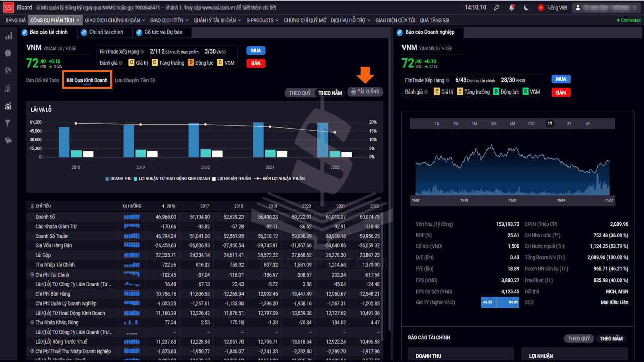Click the bar chart sidebar icon
The height and width of the screenshot is (362, 644).
[x=8, y=36]
